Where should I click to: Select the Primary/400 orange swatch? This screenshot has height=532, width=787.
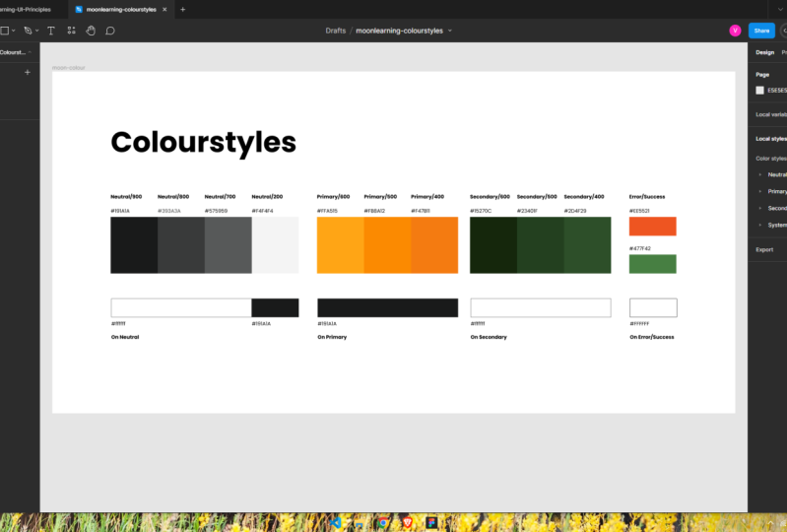[434, 245]
